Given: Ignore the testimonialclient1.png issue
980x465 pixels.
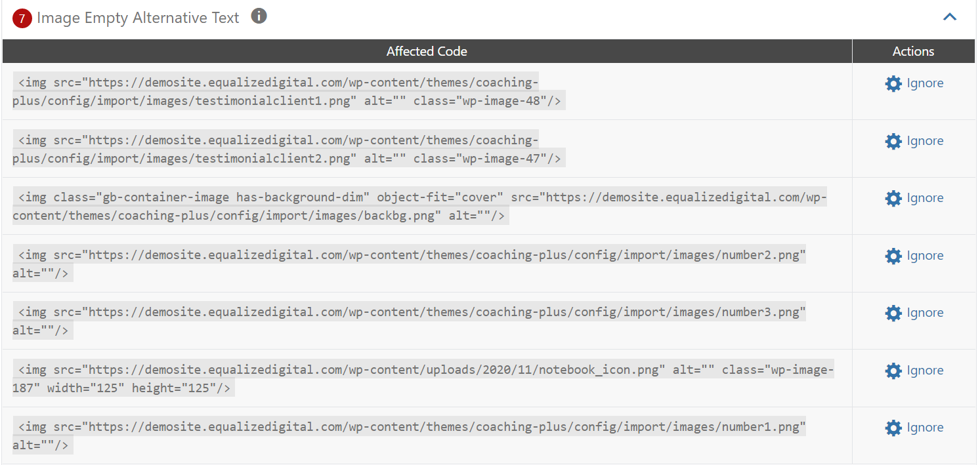Looking at the screenshot, I should 926,83.
